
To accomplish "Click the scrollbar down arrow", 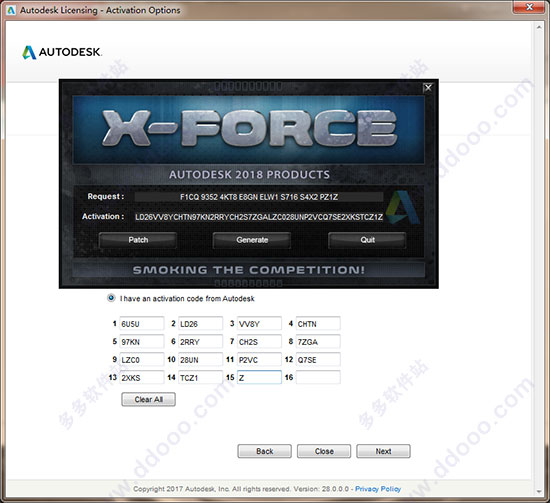I will (x=539, y=492).
